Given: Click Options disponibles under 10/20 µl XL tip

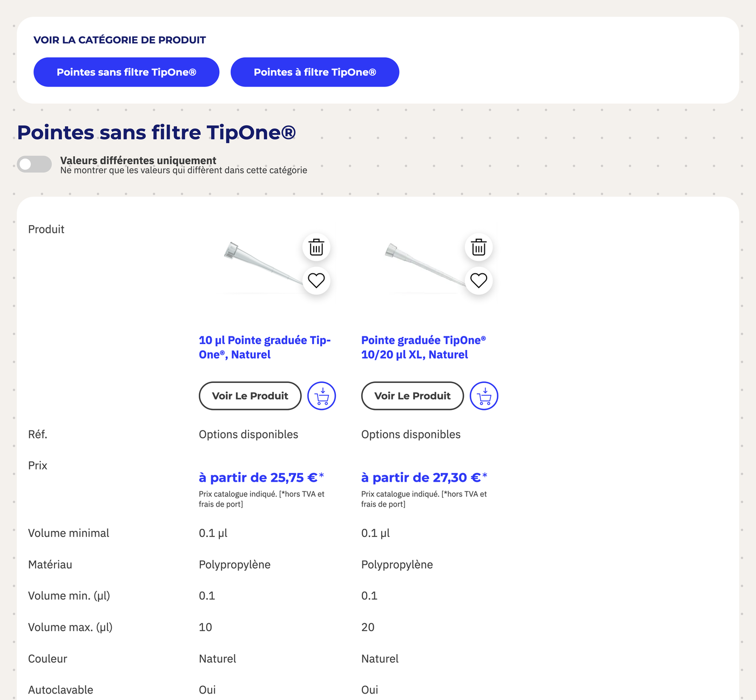Looking at the screenshot, I should [411, 434].
